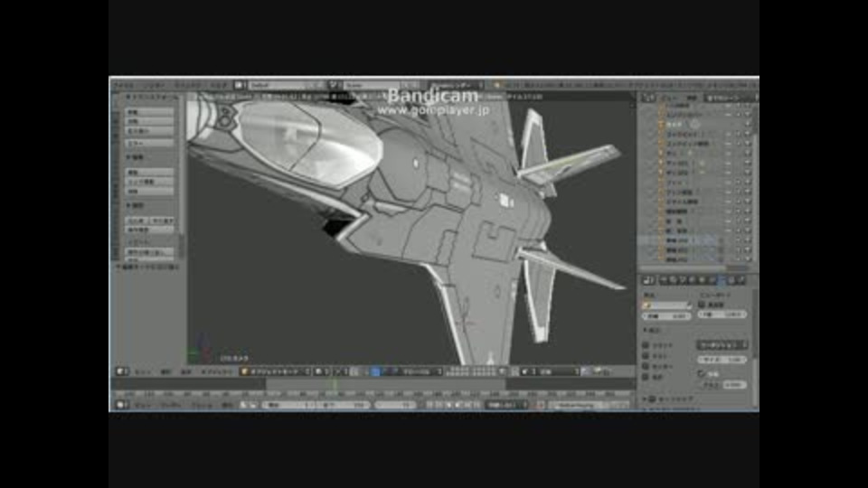The width and height of the screenshot is (868, 488).
Task: Click the 元に戻す (Undo) button
Action: (x=137, y=221)
